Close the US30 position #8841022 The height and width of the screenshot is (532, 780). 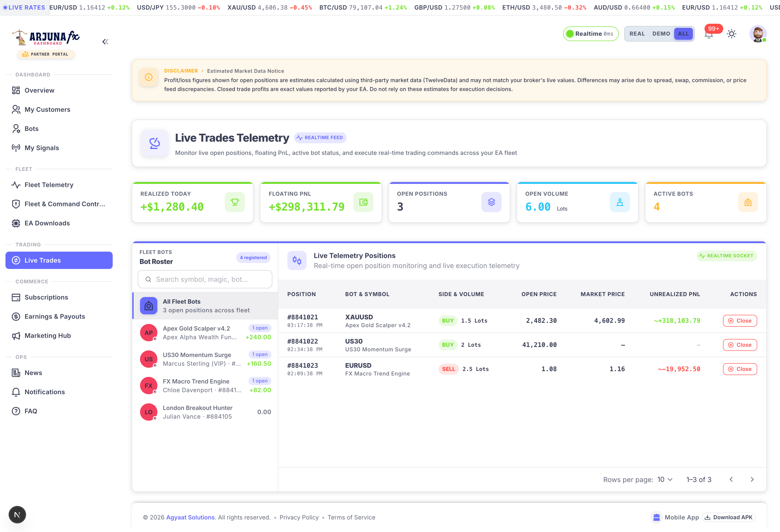(740, 345)
